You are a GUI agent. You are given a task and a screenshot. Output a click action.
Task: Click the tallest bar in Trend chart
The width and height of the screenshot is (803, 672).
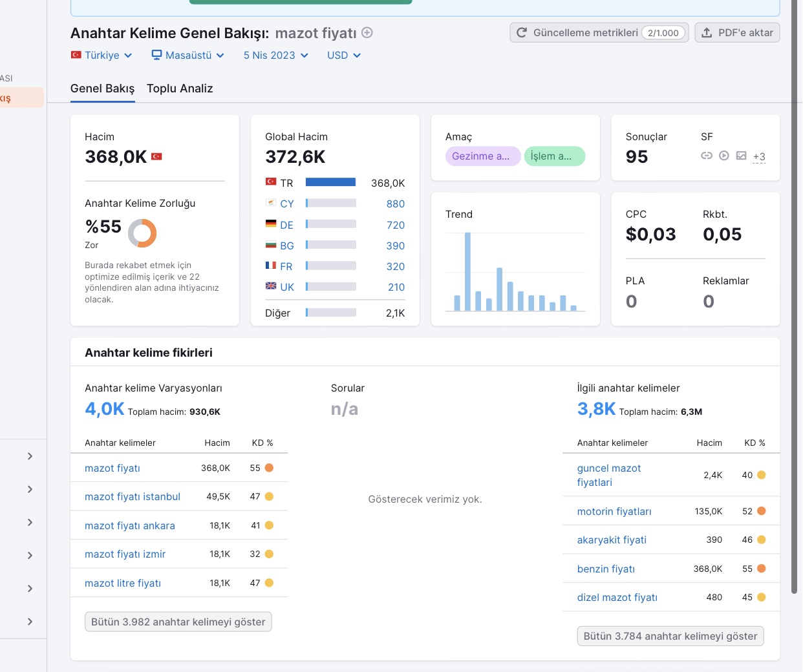click(467, 271)
